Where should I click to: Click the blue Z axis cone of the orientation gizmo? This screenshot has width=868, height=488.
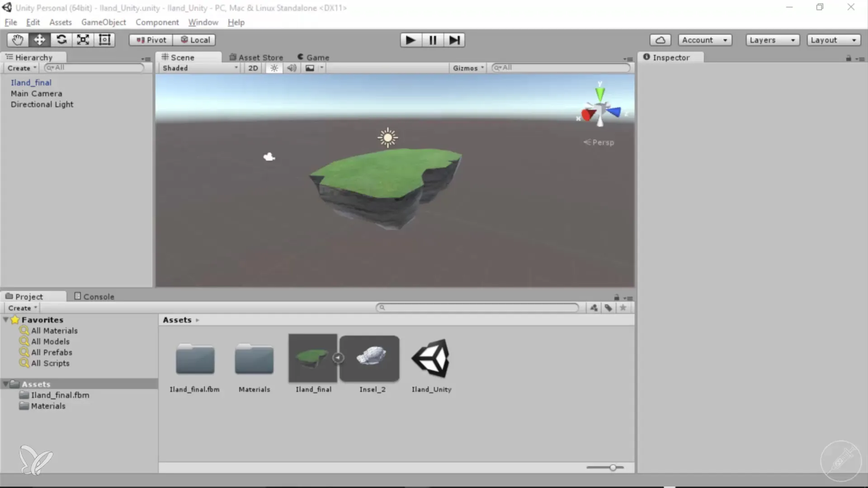614,111
